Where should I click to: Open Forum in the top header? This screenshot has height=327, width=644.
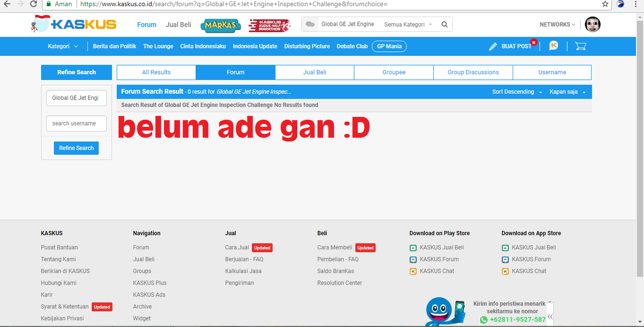click(147, 25)
